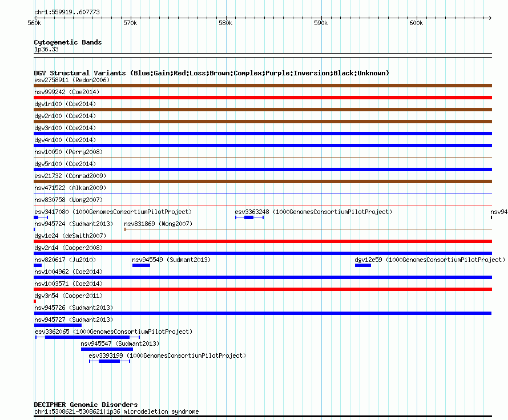The width and height of the screenshot is (508, 420).
Task: Select the esv2758911 brown complex bar
Action: (263, 86)
